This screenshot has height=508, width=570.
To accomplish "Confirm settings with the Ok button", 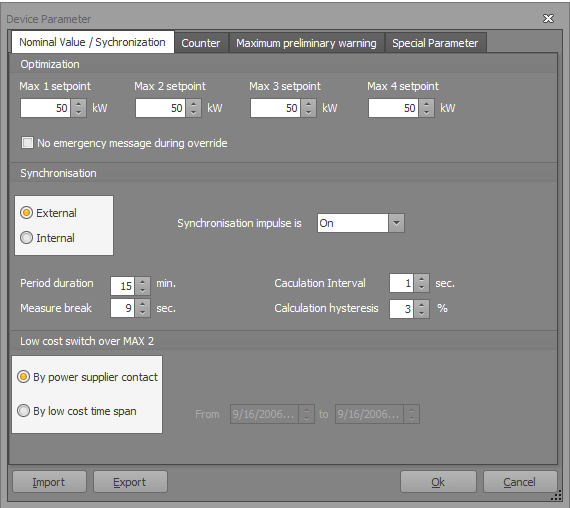I will [438, 482].
